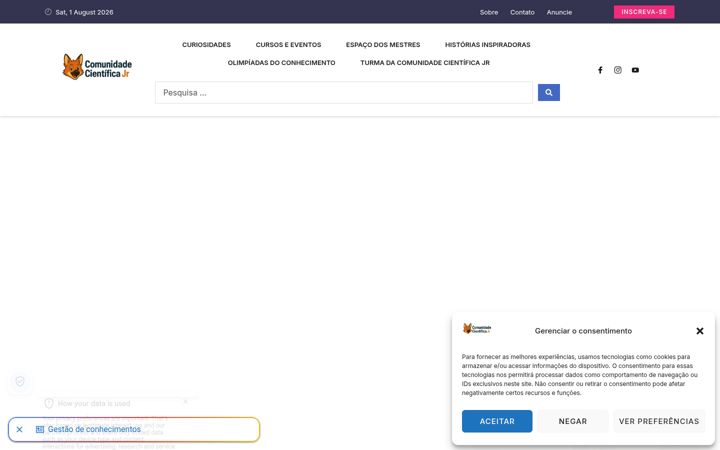Click the Sobre link in top bar

point(489,12)
